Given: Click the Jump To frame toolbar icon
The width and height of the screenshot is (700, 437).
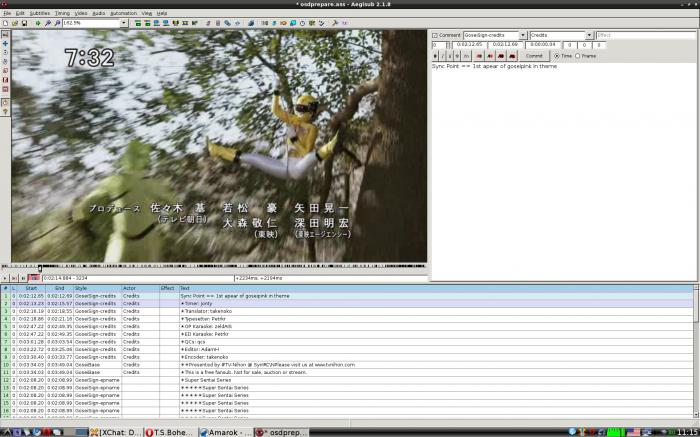Looking at the screenshot, I should point(38,23).
